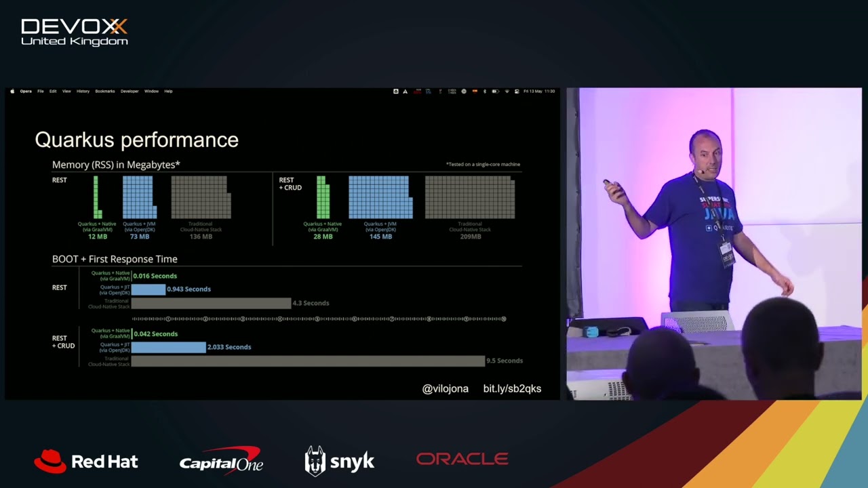
Task: Click the 136 MB memory value
Action: pyautogui.click(x=201, y=237)
